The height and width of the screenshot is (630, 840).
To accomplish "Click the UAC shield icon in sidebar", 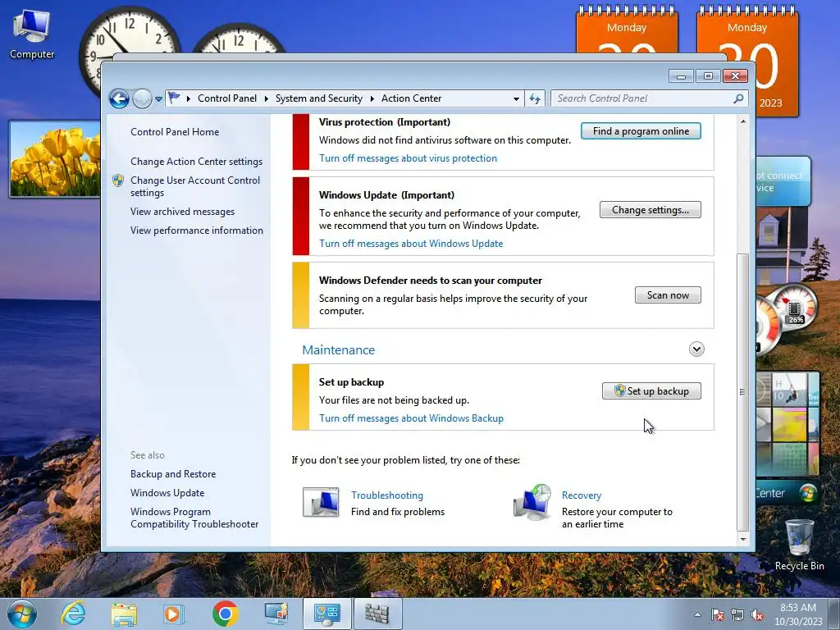I will coord(118,180).
